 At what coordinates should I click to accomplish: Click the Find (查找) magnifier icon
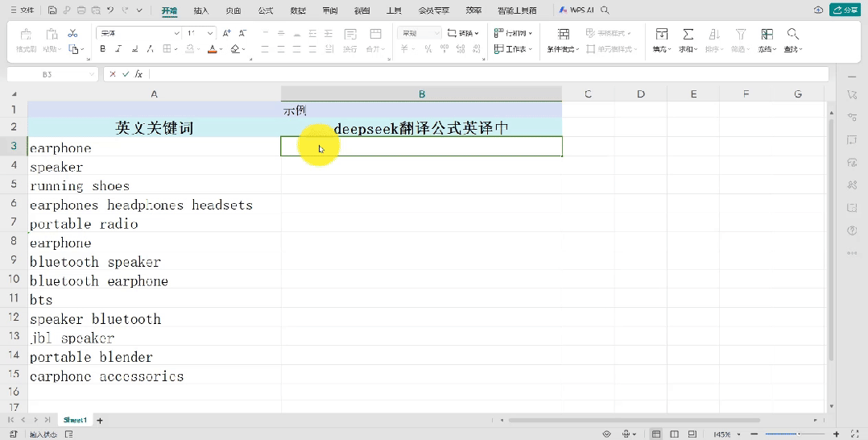click(x=792, y=35)
